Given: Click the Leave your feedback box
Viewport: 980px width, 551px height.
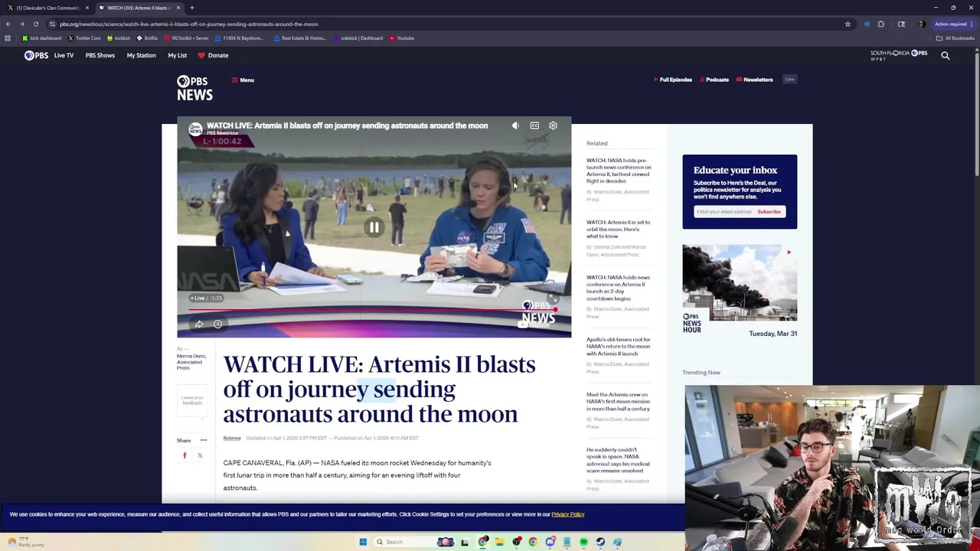Looking at the screenshot, I should [192, 399].
